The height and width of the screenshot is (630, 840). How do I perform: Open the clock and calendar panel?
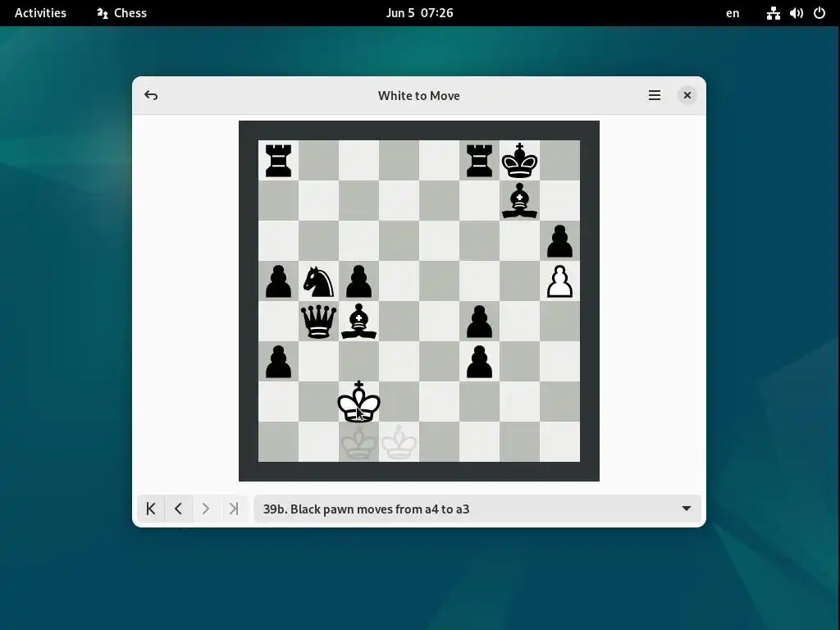click(x=419, y=13)
